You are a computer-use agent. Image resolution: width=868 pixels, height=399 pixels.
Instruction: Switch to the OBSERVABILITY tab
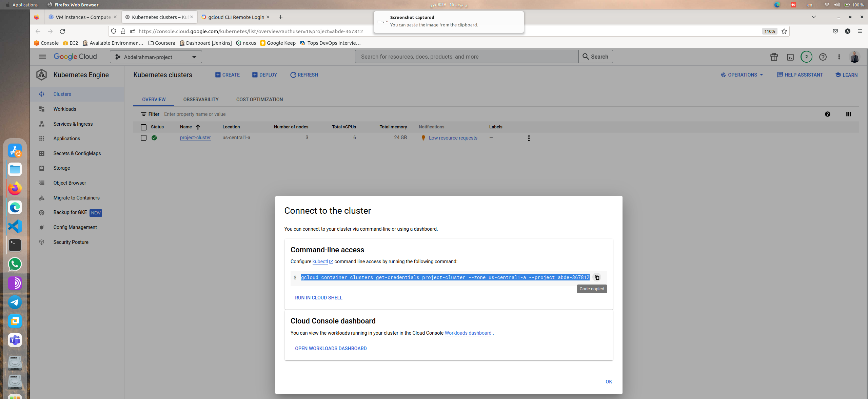pyautogui.click(x=201, y=100)
